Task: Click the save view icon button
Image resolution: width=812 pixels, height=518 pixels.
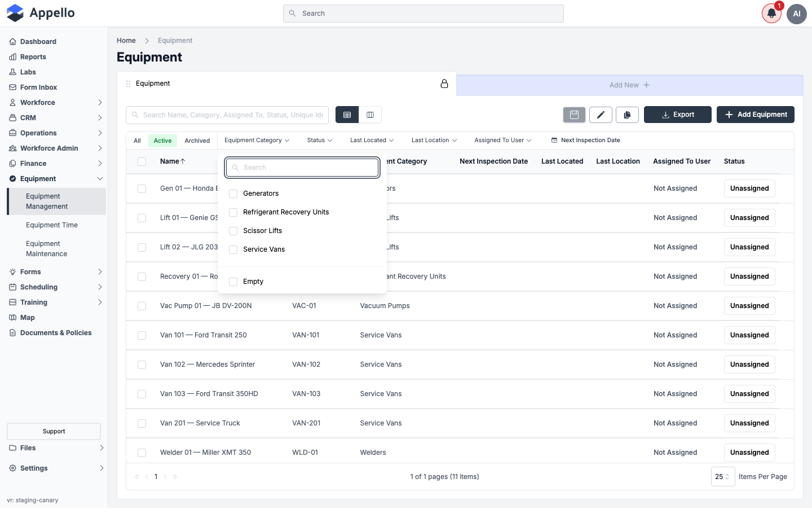Action: click(574, 115)
